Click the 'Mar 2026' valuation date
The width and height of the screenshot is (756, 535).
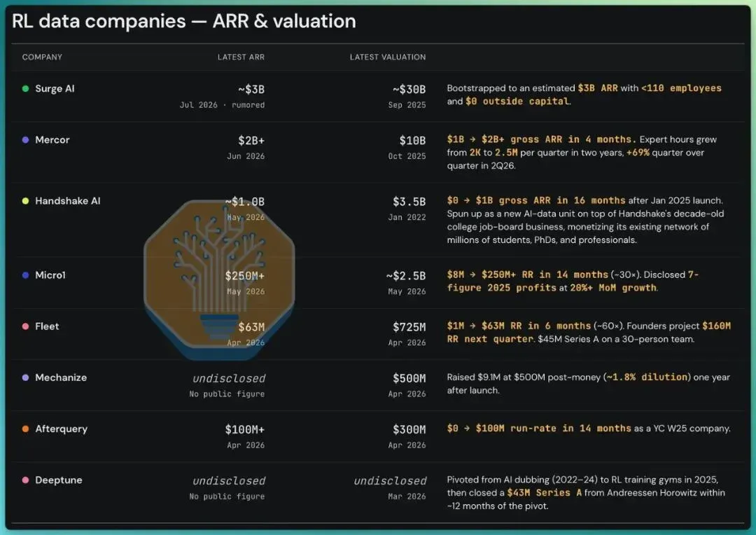[407, 496]
